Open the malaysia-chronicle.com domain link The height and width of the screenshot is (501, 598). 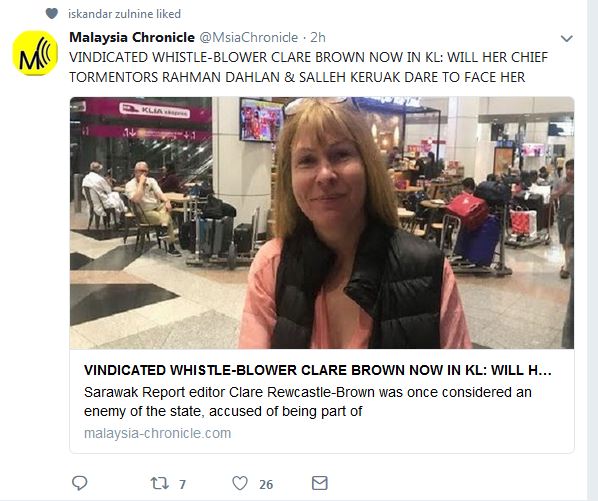pyautogui.click(x=158, y=433)
